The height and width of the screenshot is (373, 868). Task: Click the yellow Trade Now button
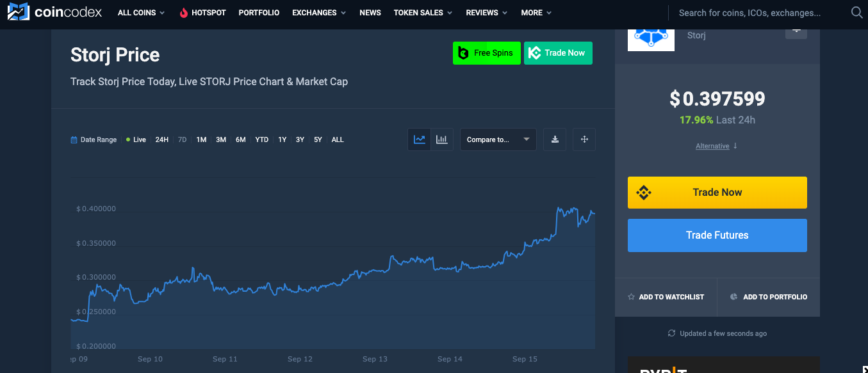pos(717,193)
